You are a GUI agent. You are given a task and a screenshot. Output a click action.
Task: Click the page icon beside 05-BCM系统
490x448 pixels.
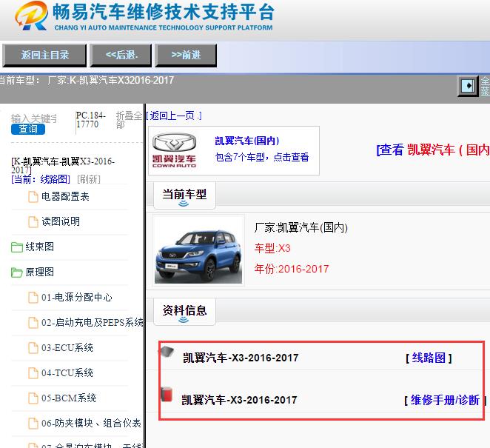pos(33,398)
